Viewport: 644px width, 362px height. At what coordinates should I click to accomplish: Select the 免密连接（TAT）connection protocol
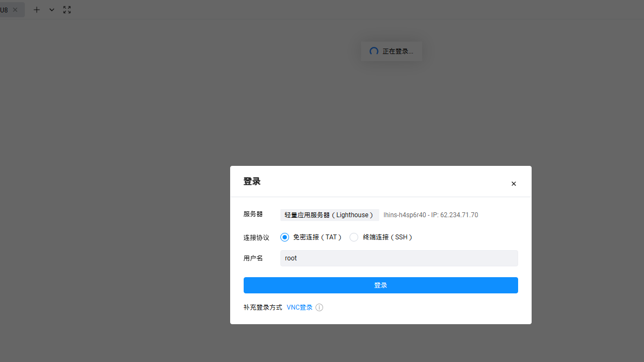point(311,237)
